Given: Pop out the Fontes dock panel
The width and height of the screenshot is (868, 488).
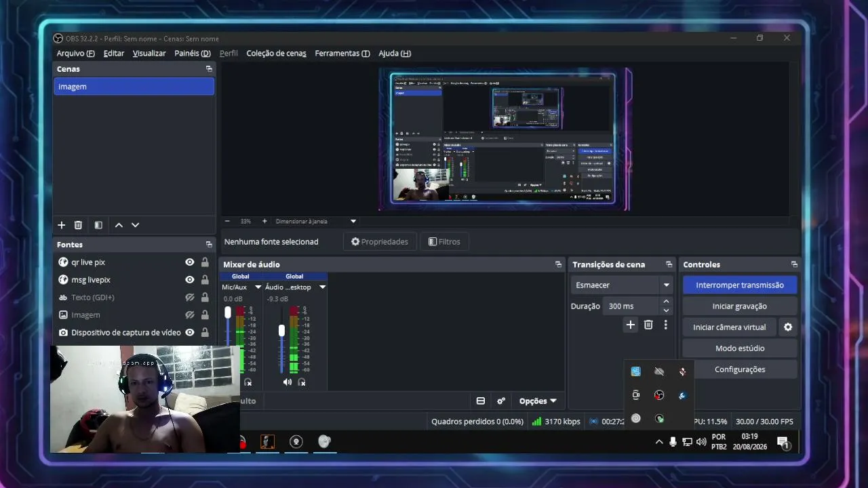Looking at the screenshot, I should (209, 245).
